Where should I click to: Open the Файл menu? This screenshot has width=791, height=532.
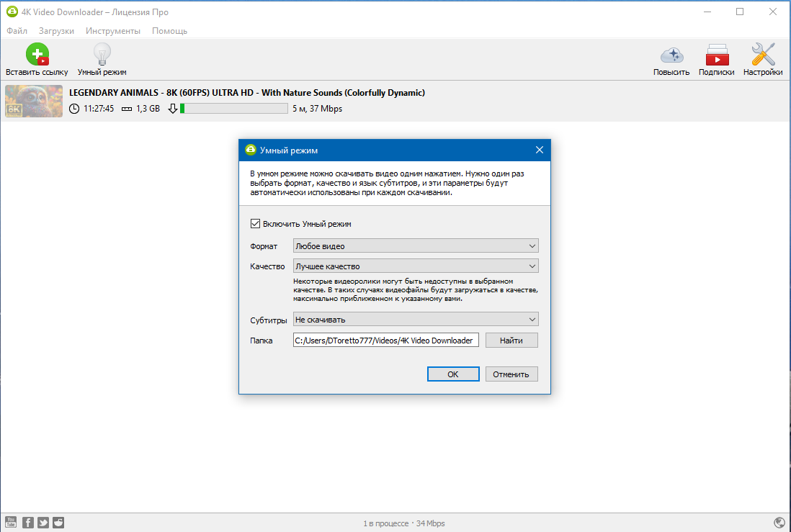point(17,31)
